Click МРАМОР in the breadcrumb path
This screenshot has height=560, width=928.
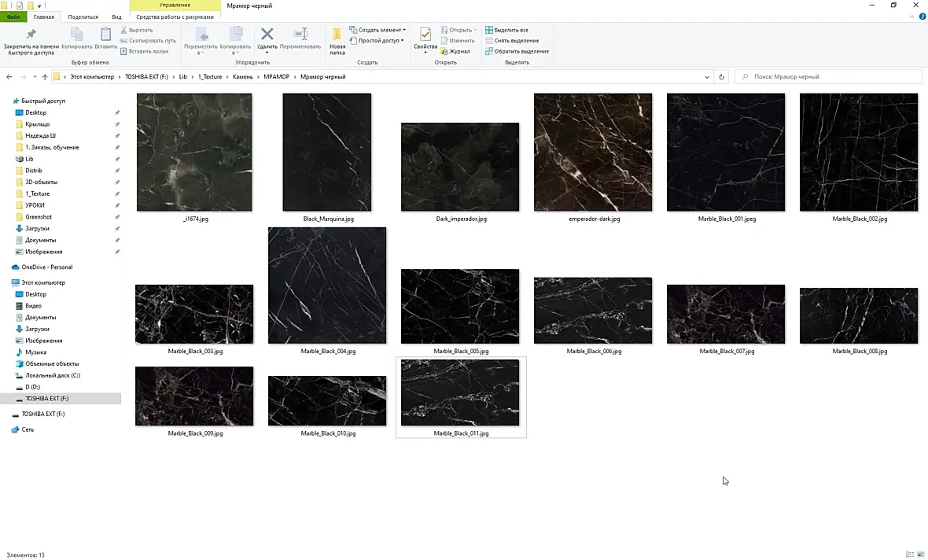click(276, 77)
